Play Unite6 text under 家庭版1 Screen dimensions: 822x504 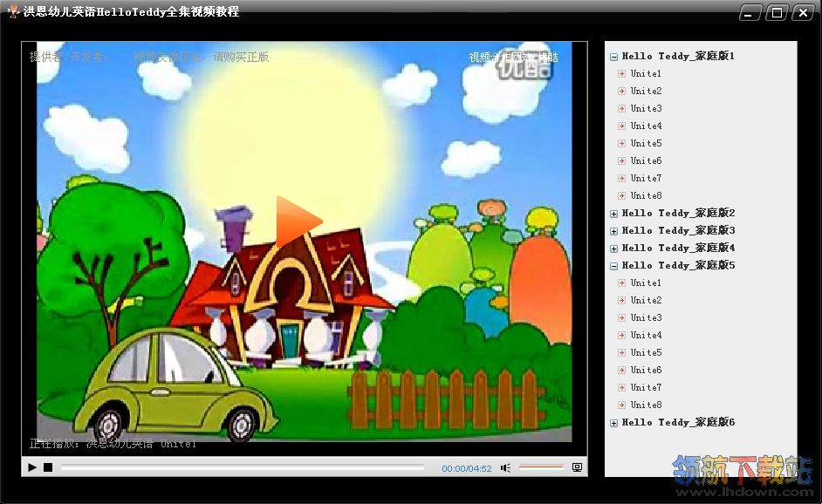click(x=646, y=160)
